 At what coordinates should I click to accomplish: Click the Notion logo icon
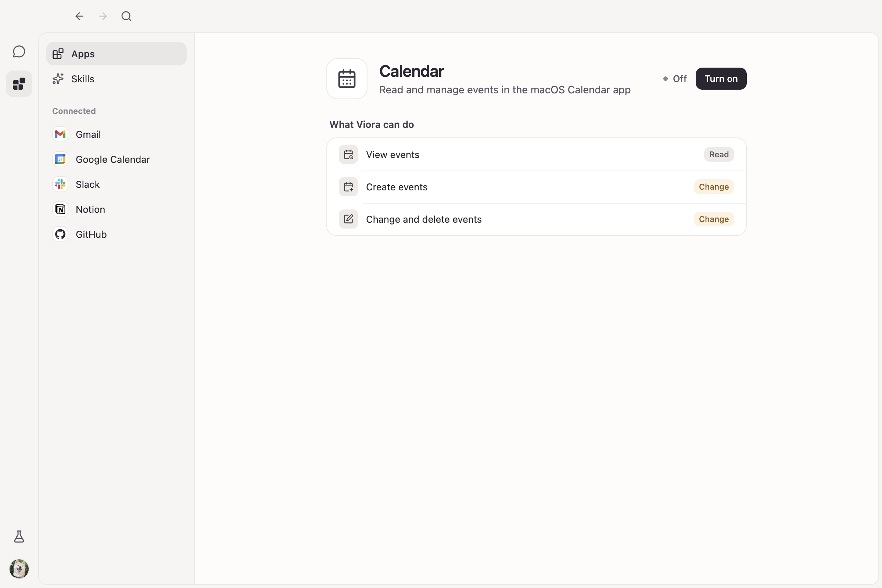[60, 209]
